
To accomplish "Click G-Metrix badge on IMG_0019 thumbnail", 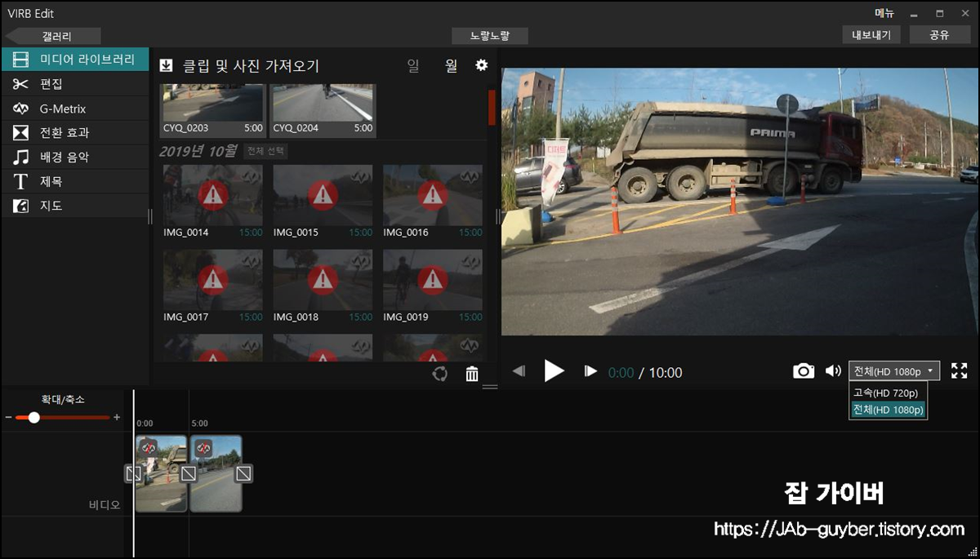I will [x=471, y=260].
